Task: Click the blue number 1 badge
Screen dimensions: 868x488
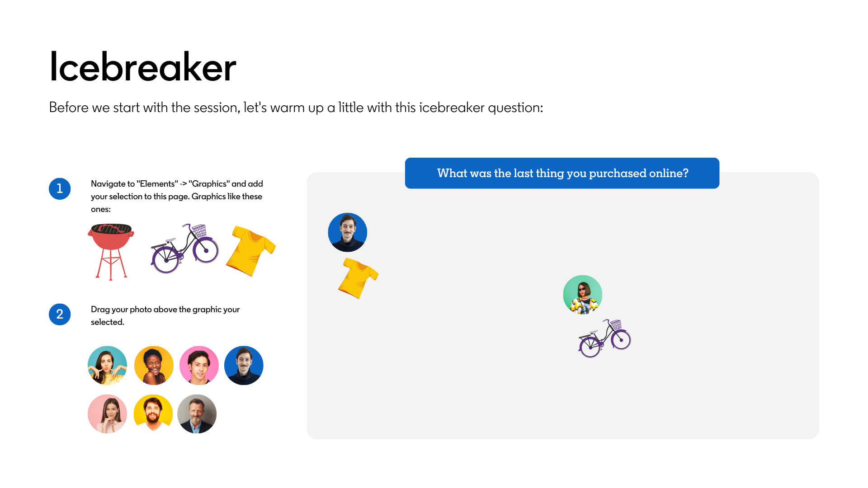Action: pos(60,189)
